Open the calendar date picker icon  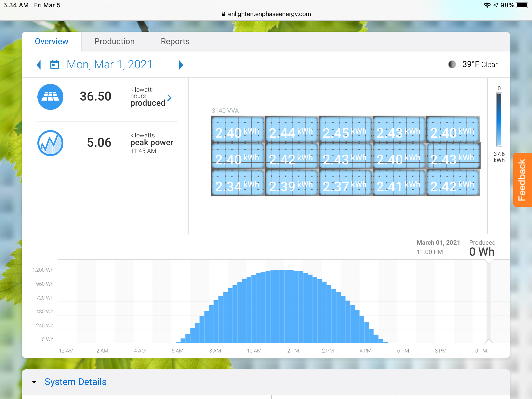point(54,65)
